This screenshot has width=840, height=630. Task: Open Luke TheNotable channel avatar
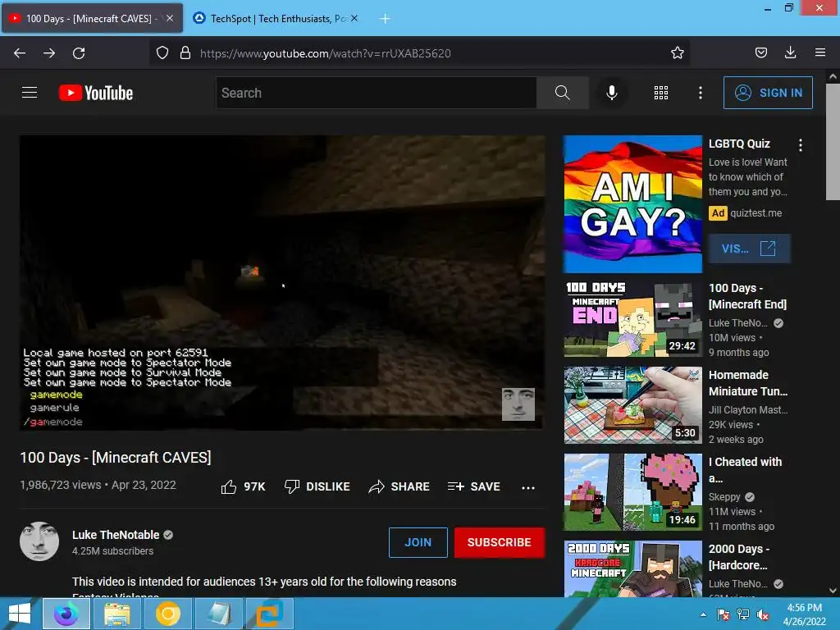click(39, 541)
